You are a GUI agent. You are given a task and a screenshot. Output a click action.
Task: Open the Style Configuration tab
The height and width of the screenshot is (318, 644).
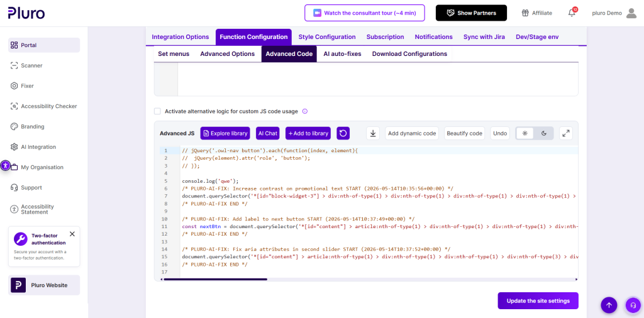tap(327, 37)
